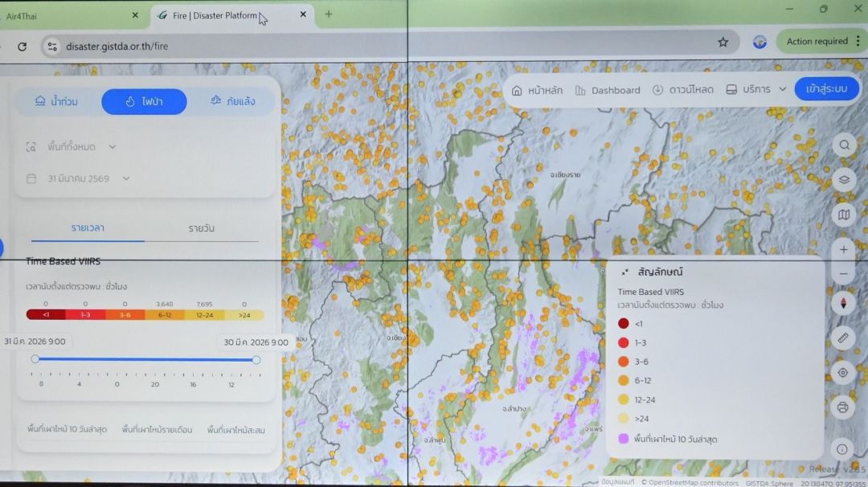Open the map layers panel
The height and width of the screenshot is (487, 868).
[x=844, y=180]
